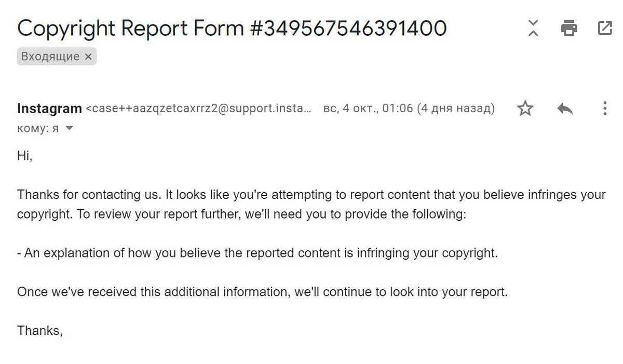Click the "An explanation of how you believe" line
This screenshot has width=623, height=364.
[x=257, y=253]
